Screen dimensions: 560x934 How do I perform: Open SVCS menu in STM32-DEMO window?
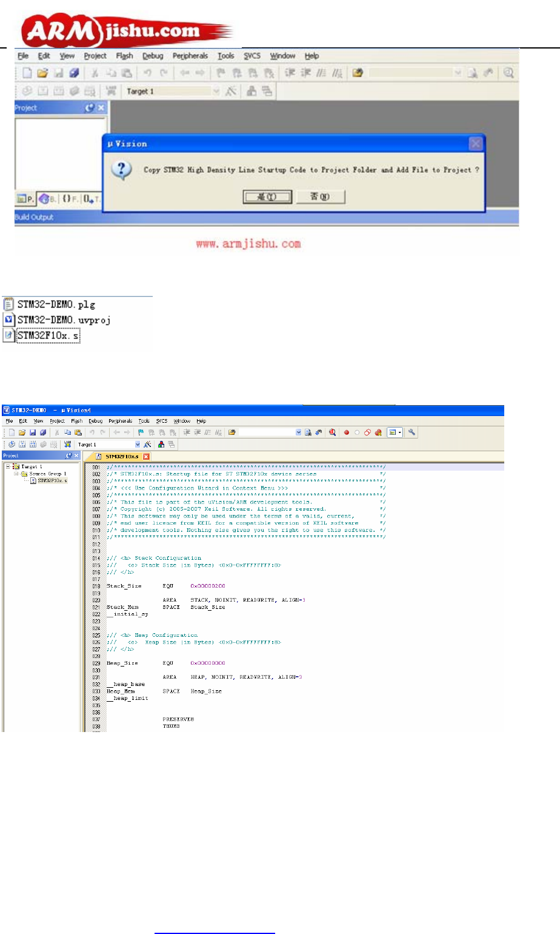pyautogui.click(x=162, y=421)
